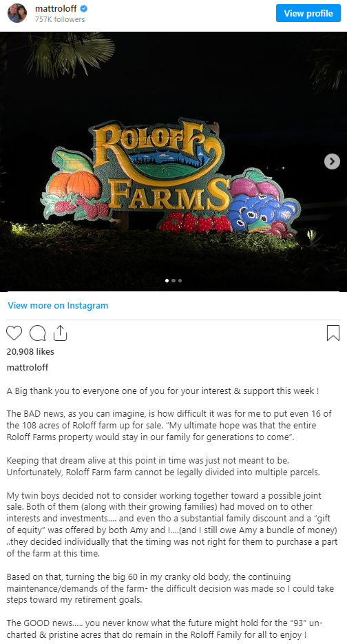Save the post with the bookmark icon
This screenshot has width=347, height=644.
pos(333,333)
